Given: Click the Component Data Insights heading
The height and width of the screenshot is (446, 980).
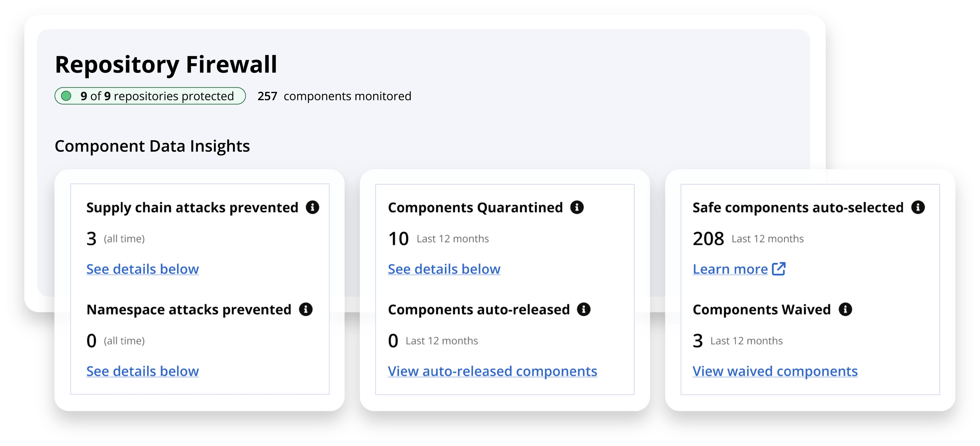Looking at the screenshot, I should [x=152, y=146].
